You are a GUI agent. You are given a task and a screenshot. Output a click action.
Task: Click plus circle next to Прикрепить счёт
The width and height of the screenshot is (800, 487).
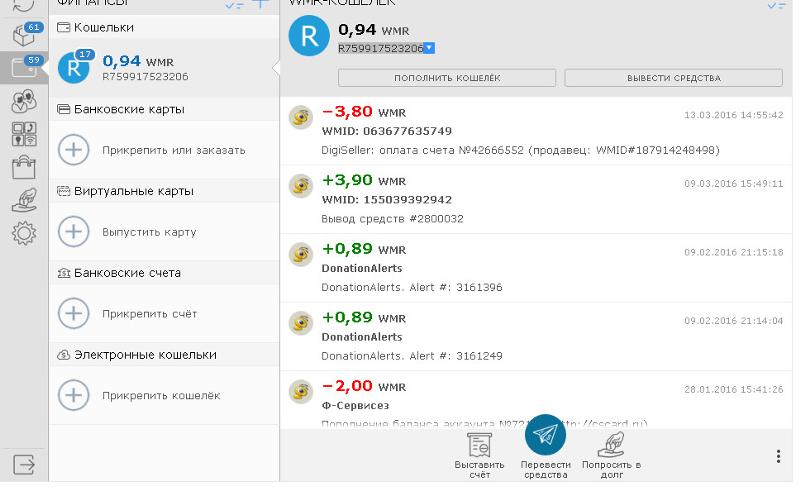(73, 313)
